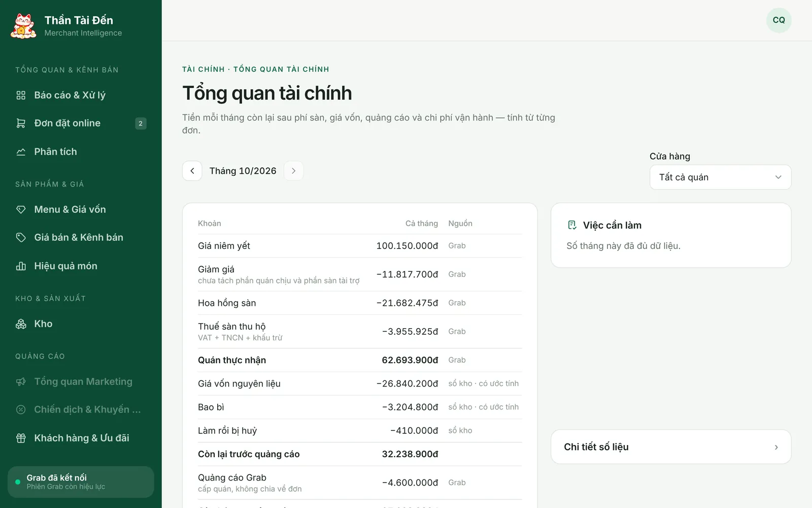Image resolution: width=812 pixels, height=508 pixels.
Task: Click the Việc cần làm checklist icon
Action: point(572,225)
